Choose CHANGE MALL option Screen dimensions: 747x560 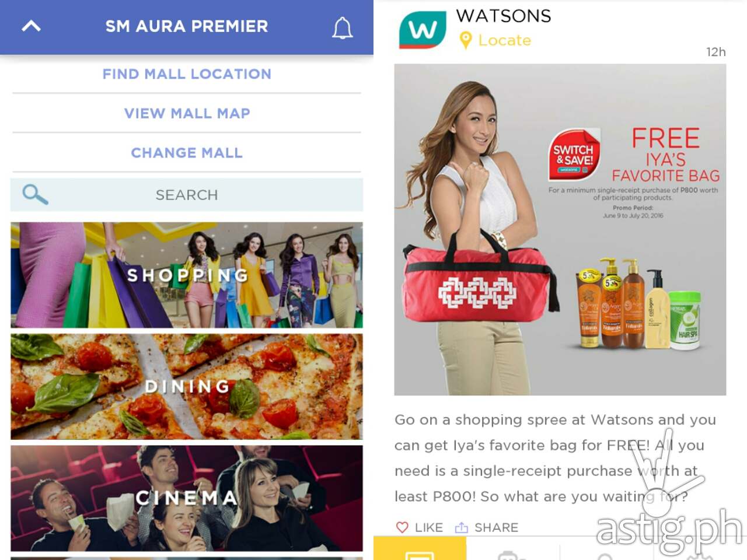(187, 153)
